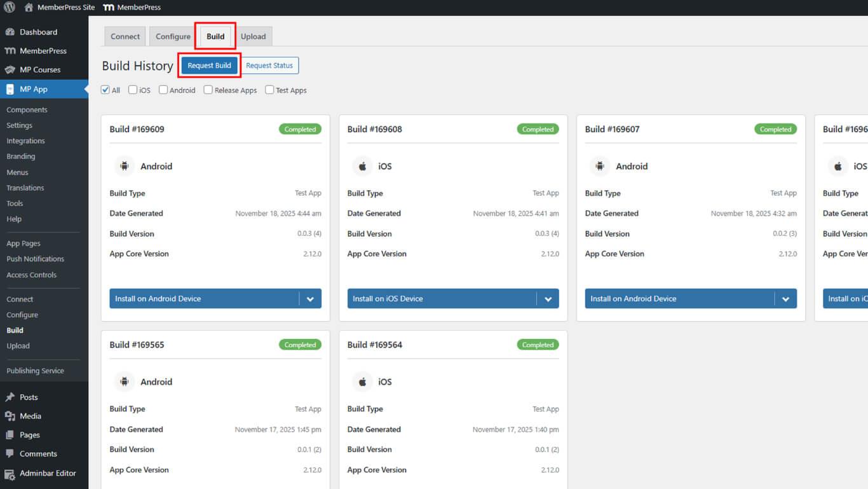Open the Upload tab
Screen dimensions: 868x489
[253, 36]
